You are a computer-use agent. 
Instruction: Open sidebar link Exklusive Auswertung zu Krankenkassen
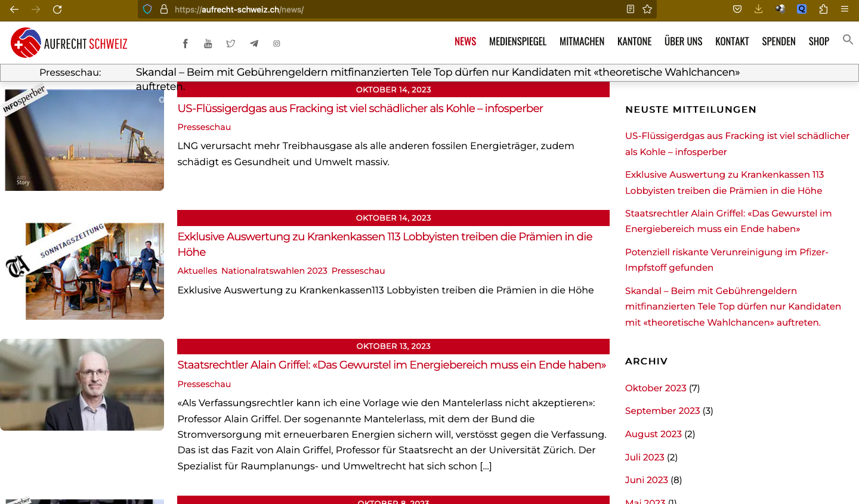(x=724, y=183)
